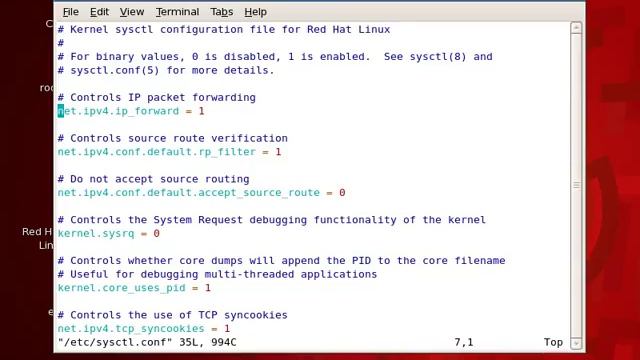This screenshot has width=640, height=360.
Task: Click 'Useful for debugging multi-threaded applications' comment
Action: click(218, 274)
